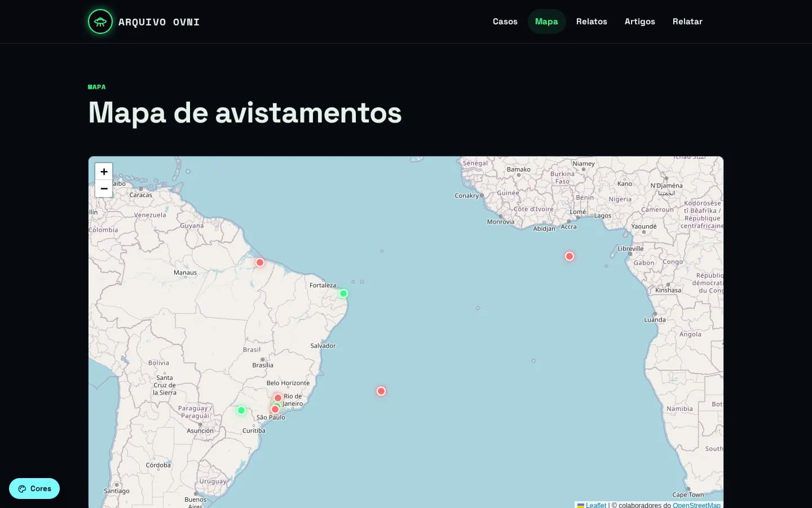Open the Relatar page
812x508 pixels.
point(687,21)
